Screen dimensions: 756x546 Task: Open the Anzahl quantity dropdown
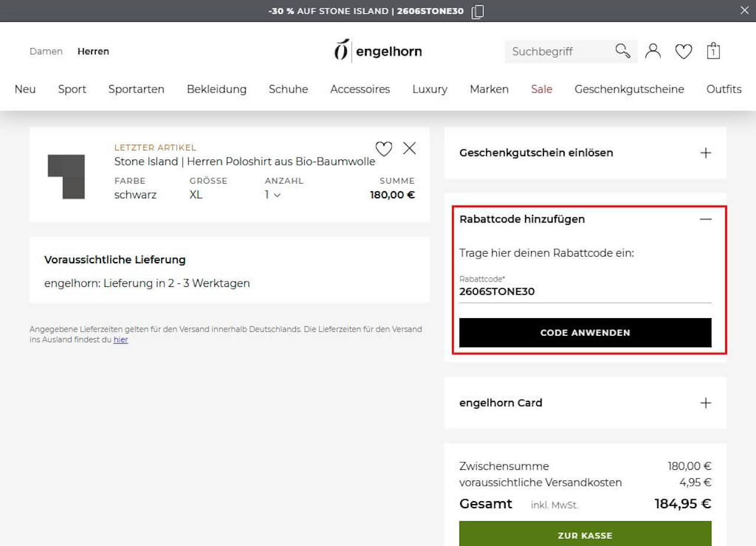click(x=272, y=195)
